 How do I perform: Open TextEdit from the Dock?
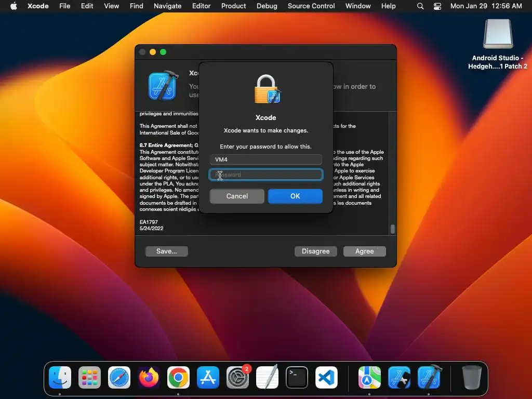[x=267, y=377]
